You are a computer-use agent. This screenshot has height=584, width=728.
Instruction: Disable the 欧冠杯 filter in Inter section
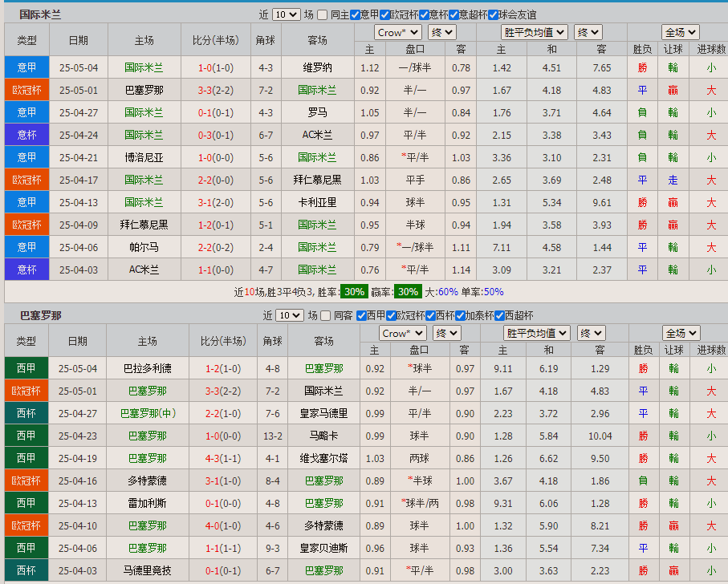coord(384,14)
